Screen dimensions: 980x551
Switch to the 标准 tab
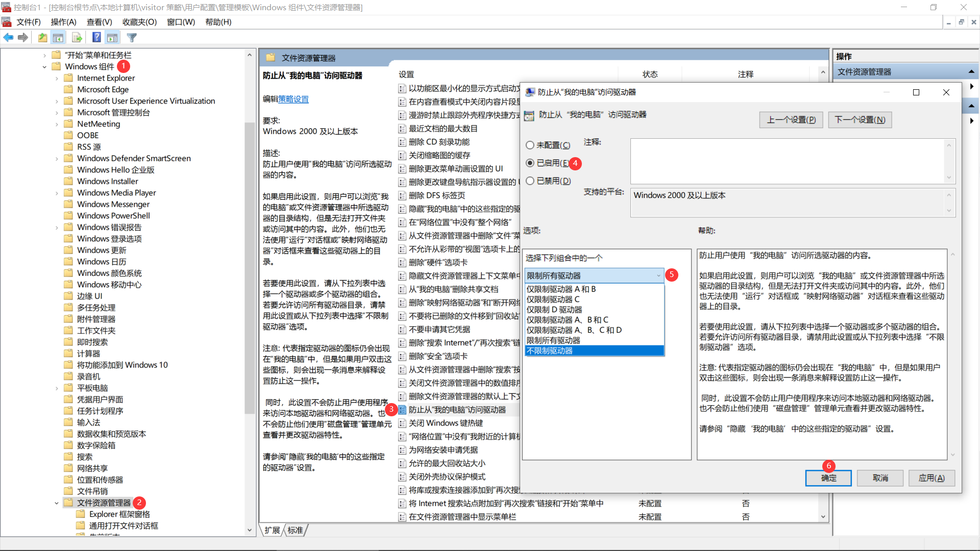coord(295,530)
